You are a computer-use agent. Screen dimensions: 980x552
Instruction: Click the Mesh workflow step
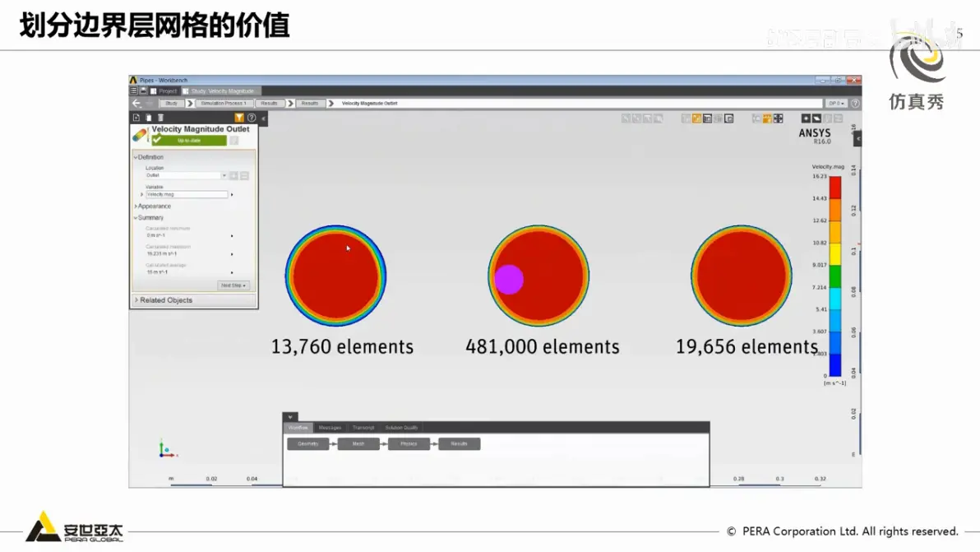(x=358, y=444)
